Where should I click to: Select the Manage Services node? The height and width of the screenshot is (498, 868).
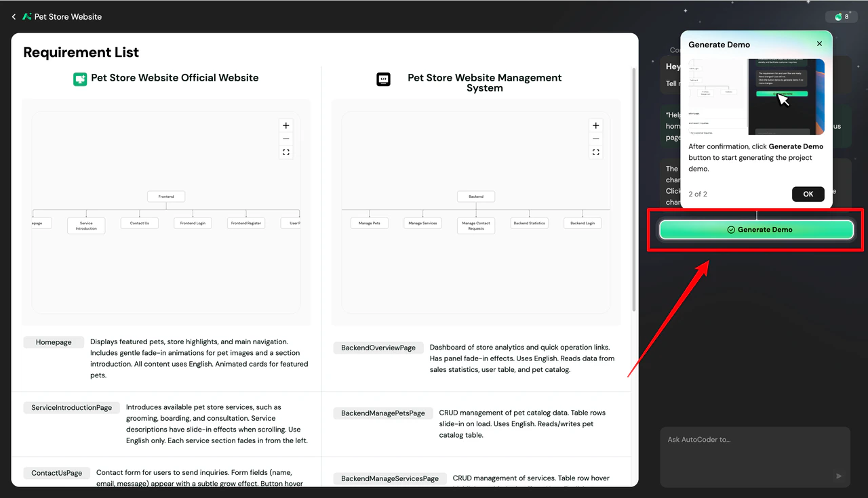coord(422,223)
